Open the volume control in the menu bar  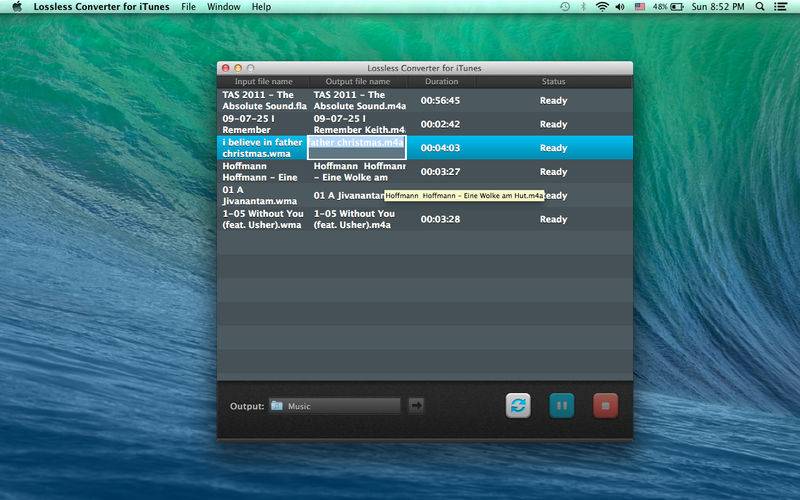[x=620, y=7]
